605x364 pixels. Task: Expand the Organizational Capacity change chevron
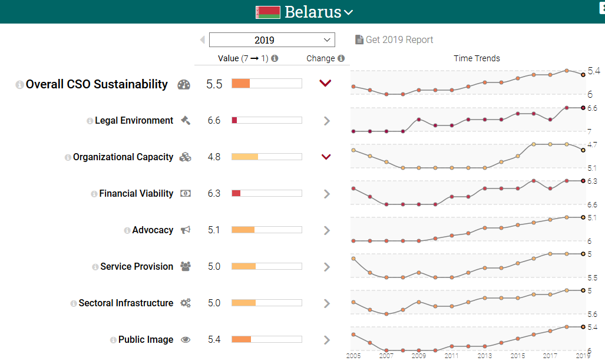326,157
